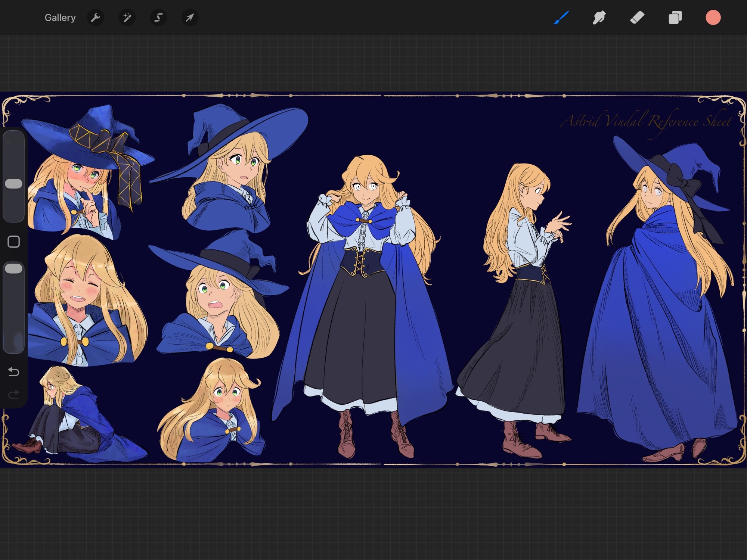Select the Eraser tool
This screenshot has height=560, width=747.
[637, 18]
